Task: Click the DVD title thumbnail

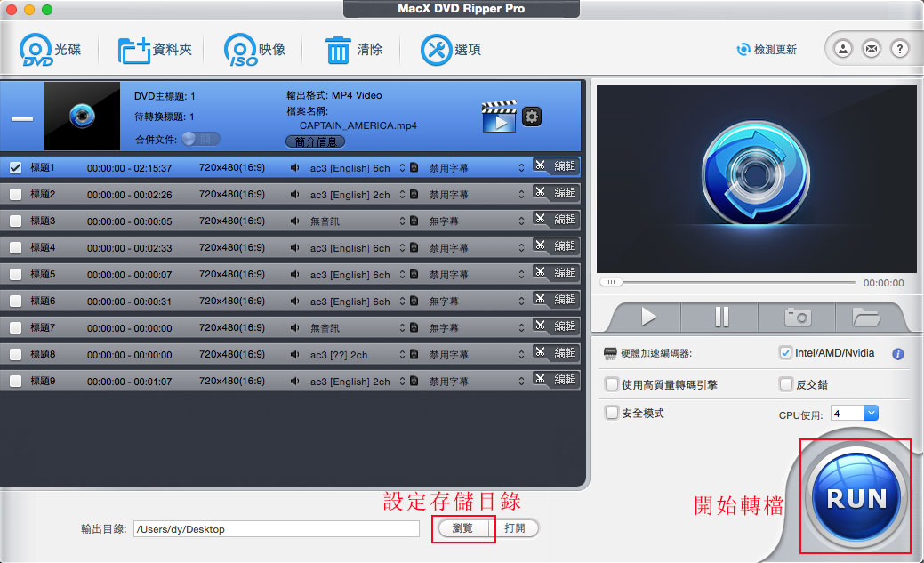Action: point(82,117)
